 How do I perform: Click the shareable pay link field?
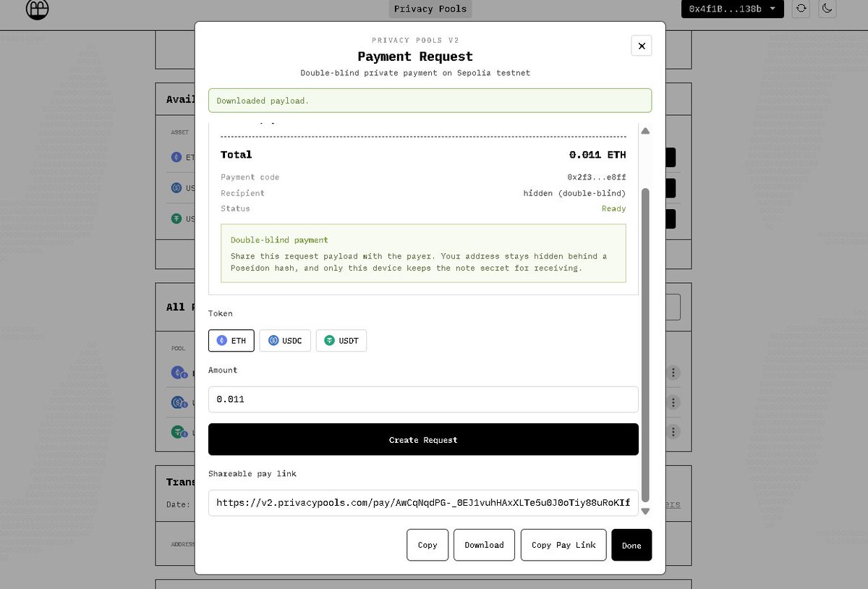423,502
